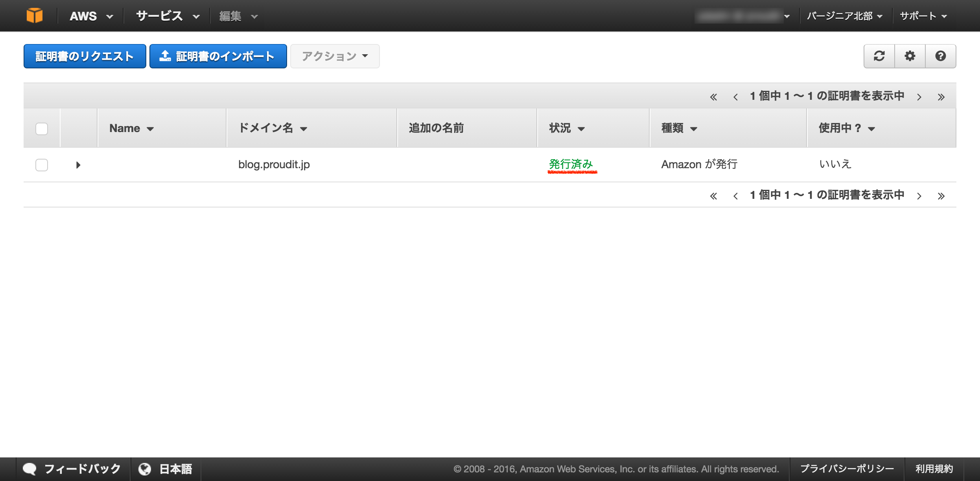
Task: Open the バージニア北部 region dropdown
Action: [x=844, y=16]
